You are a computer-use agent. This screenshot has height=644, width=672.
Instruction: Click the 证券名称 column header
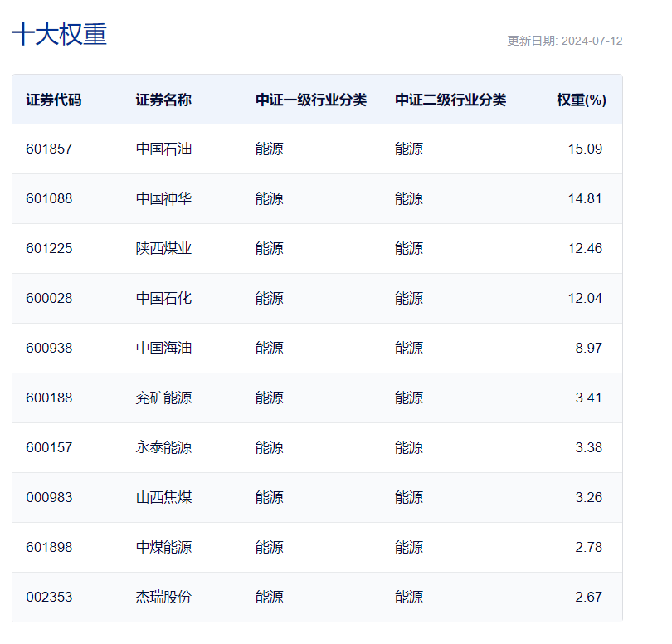163,100
